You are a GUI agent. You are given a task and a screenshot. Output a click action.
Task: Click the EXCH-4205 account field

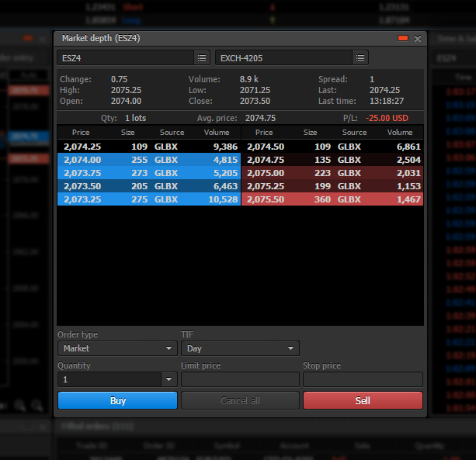tap(283, 57)
